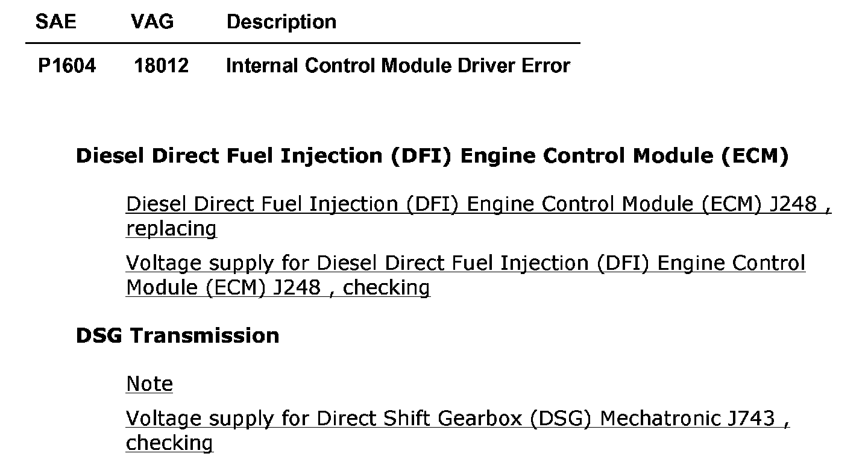
Task: Select the Internal Control Module Driver Error text
Action: (x=398, y=66)
